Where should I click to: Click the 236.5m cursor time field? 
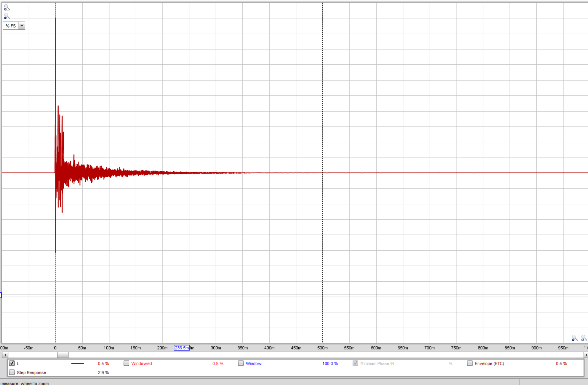[x=182, y=348]
